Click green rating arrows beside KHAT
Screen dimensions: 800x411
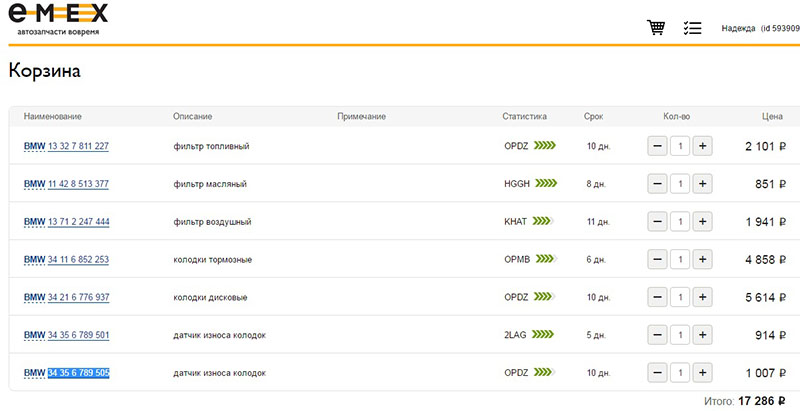point(543,221)
